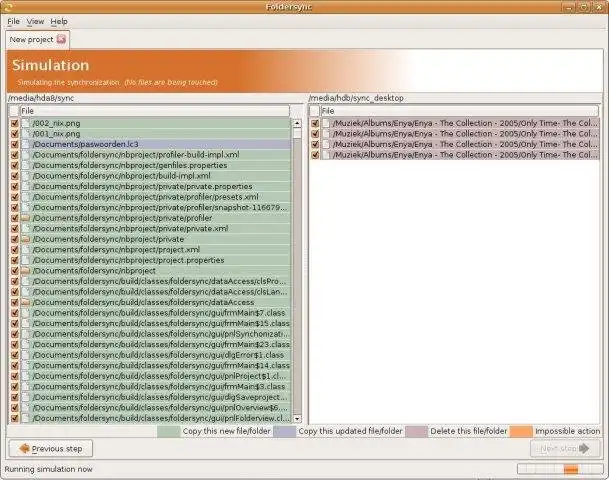
Task: Click the Running simulation now status text
Action: coord(49,469)
